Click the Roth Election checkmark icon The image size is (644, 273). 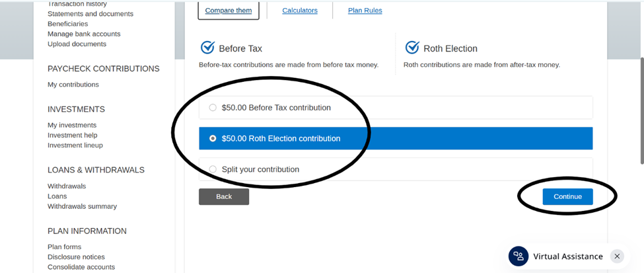[x=412, y=48]
